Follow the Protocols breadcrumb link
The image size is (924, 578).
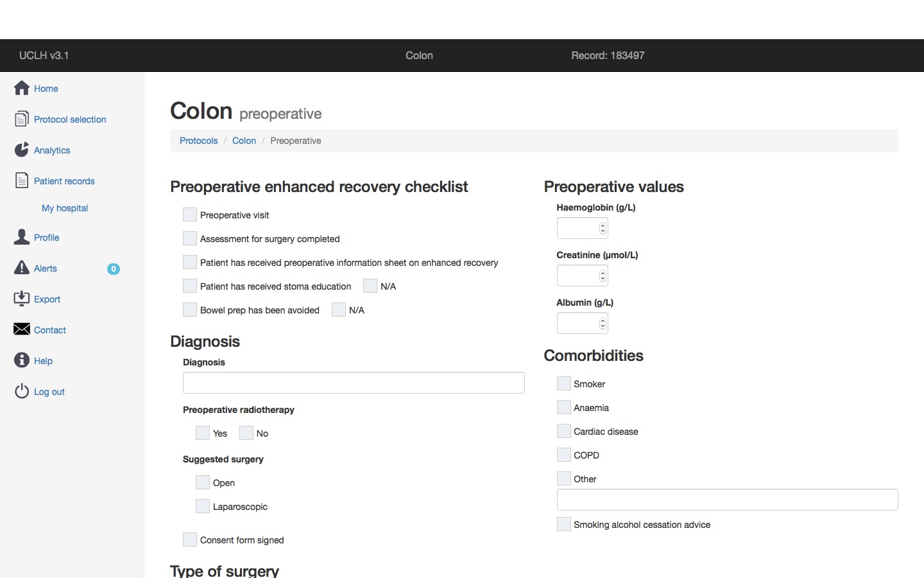[198, 141]
